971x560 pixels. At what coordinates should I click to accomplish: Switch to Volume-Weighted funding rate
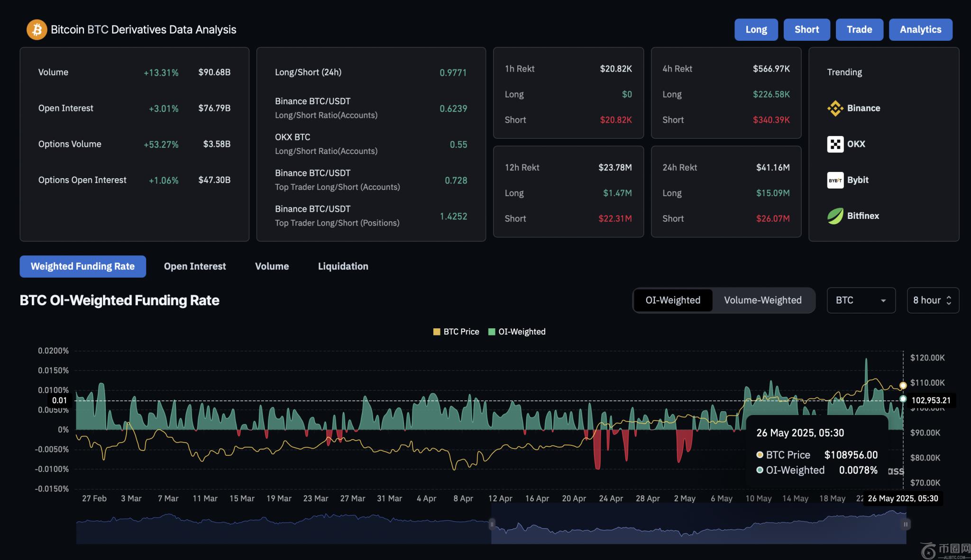[762, 300]
